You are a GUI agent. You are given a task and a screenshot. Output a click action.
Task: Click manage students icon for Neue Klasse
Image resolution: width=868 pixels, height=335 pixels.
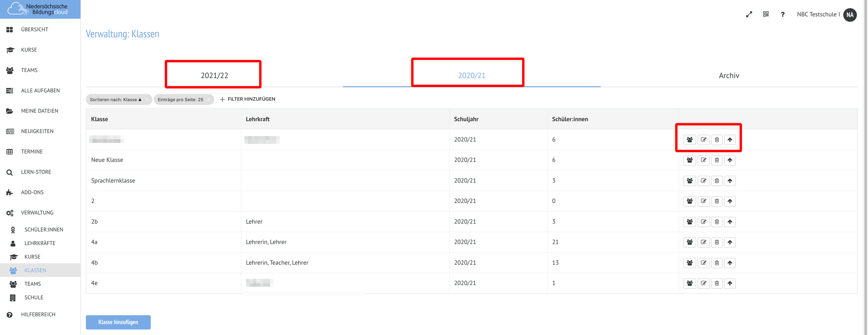(x=690, y=160)
